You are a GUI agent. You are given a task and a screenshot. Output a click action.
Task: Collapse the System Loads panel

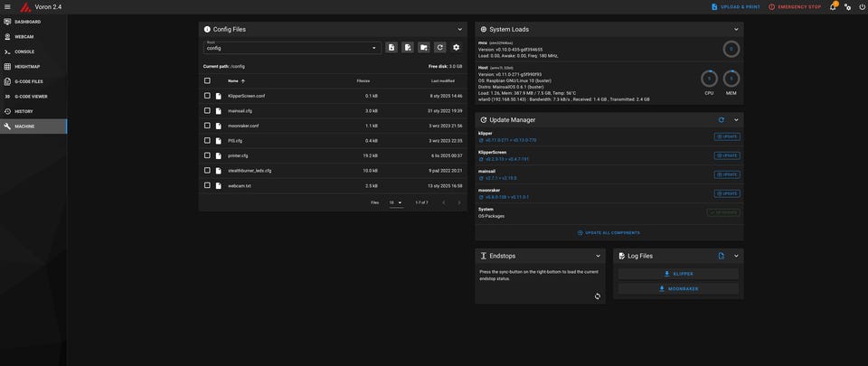[736, 29]
